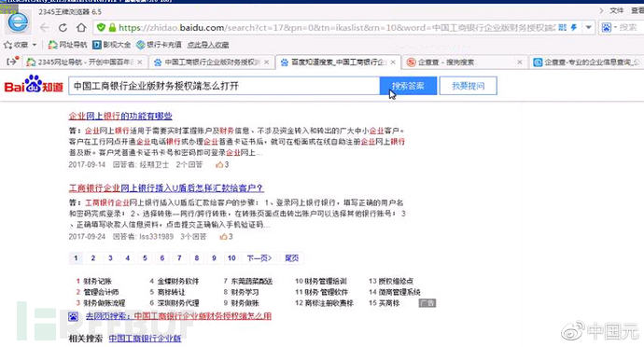This screenshot has height=347, width=644.
Task: Click the Baidu Zhidao question search field
Action: tap(224, 86)
